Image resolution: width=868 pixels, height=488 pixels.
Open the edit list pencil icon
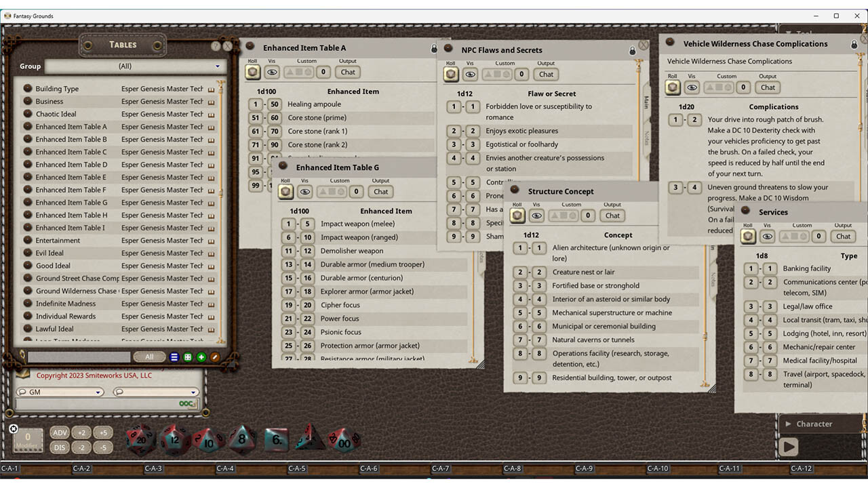pos(215,357)
